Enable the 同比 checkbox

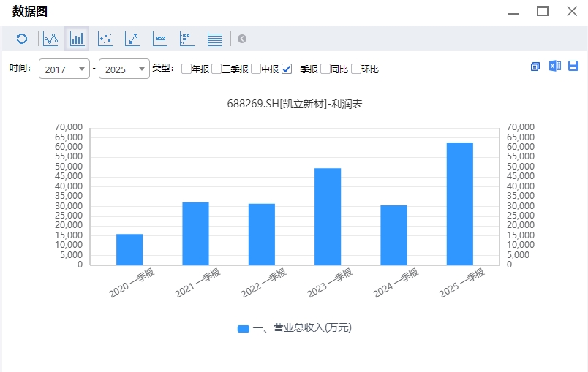click(325, 69)
